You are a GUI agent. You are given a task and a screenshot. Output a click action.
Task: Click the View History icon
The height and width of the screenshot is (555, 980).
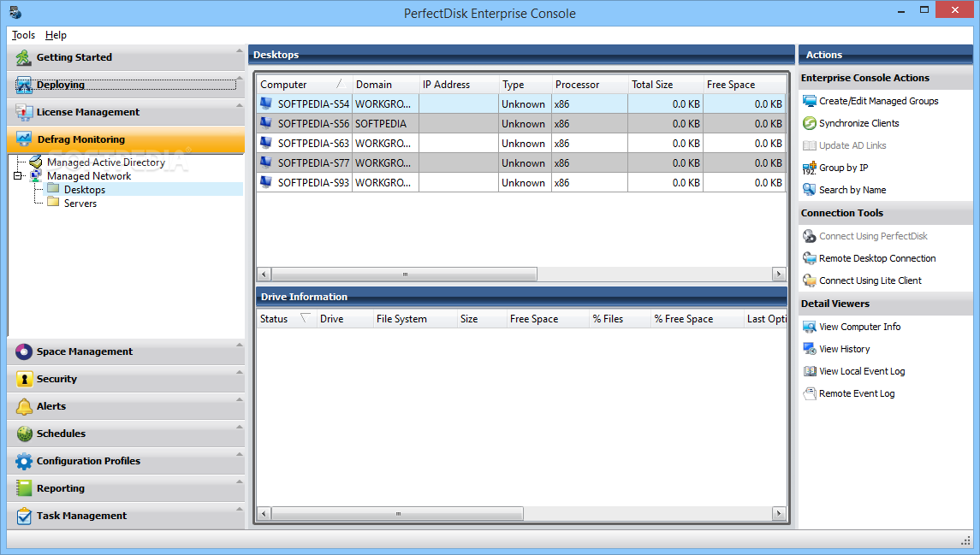point(810,349)
